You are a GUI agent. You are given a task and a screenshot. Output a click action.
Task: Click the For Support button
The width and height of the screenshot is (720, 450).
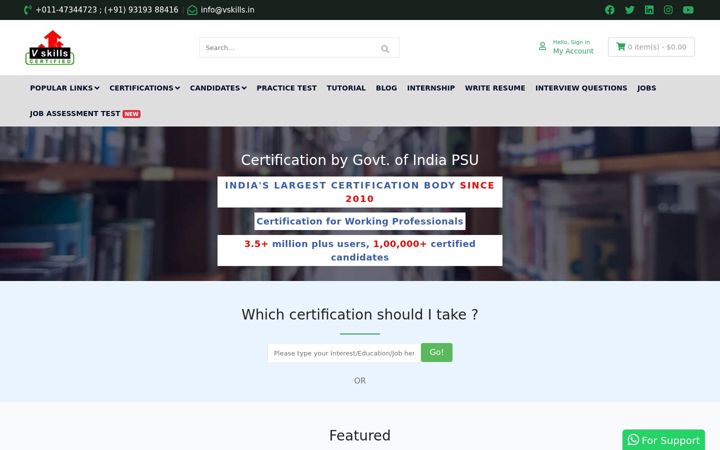(663, 440)
